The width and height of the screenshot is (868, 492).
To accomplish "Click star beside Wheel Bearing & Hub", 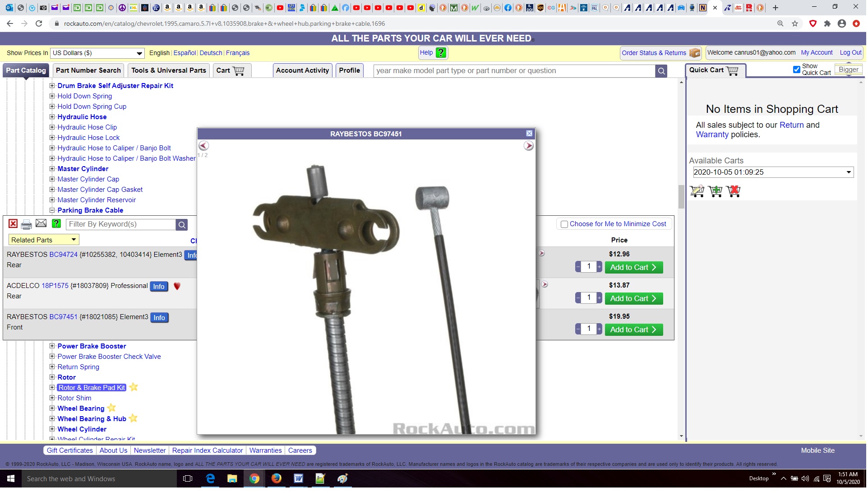I will tap(134, 419).
